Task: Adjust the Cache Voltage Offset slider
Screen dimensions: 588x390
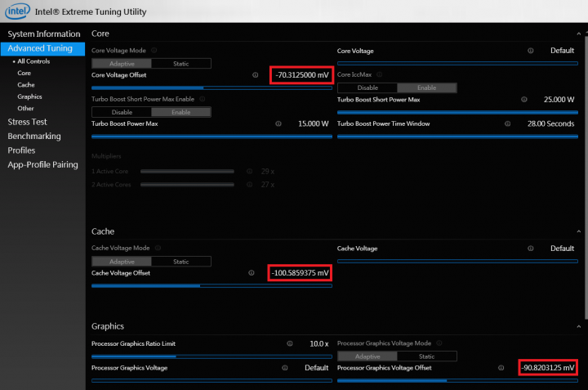Action: (x=212, y=285)
